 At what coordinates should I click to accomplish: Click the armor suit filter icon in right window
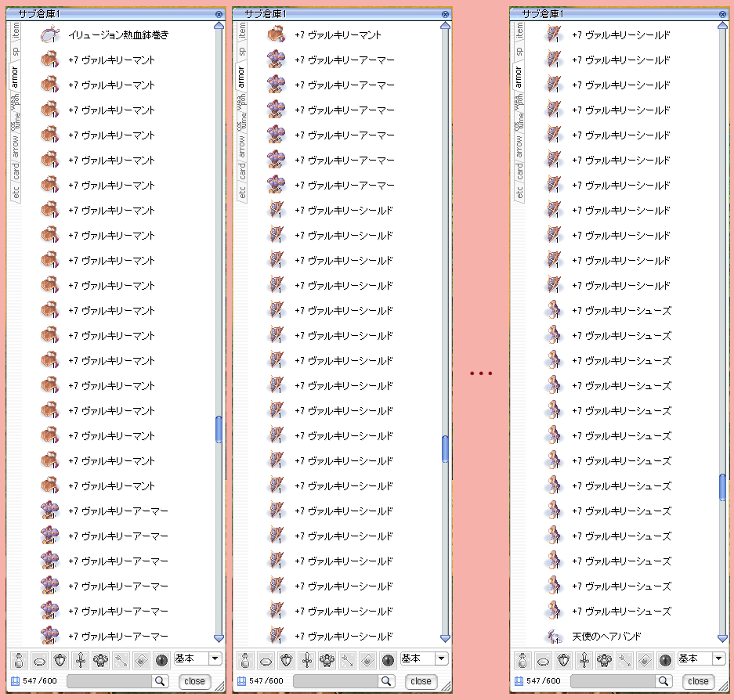point(604,660)
